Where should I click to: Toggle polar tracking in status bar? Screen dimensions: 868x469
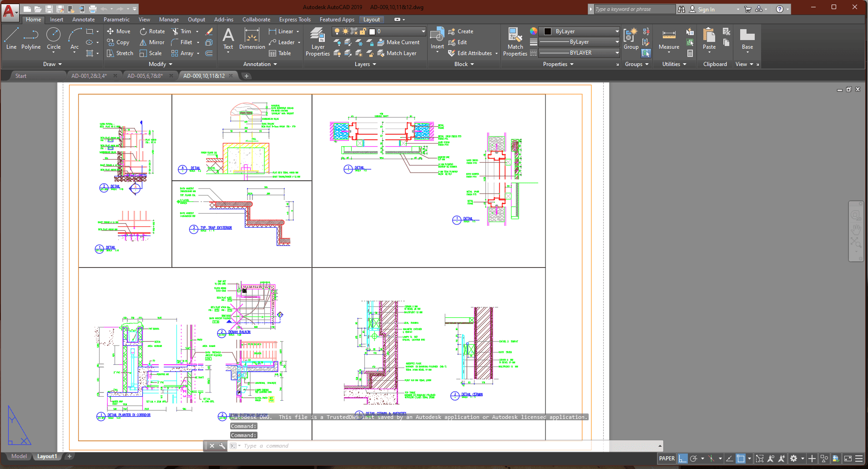point(693,459)
